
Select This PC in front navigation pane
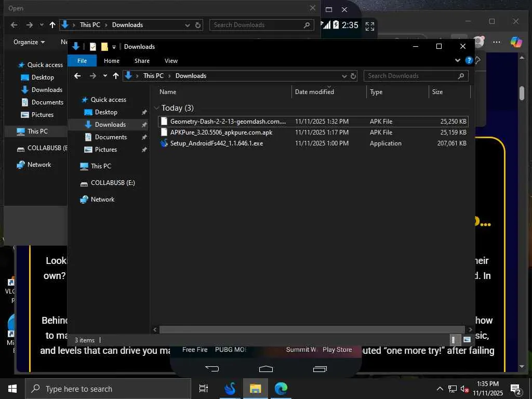coord(101,166)
